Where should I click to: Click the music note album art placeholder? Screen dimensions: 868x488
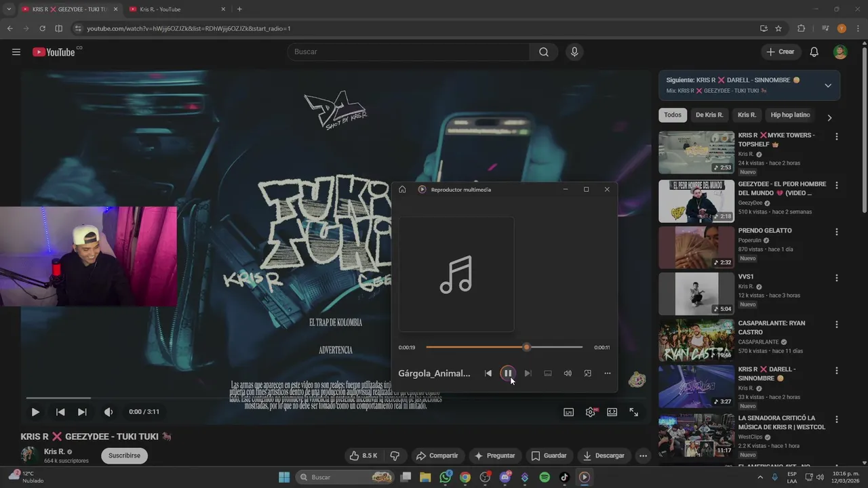coord(456,274)
